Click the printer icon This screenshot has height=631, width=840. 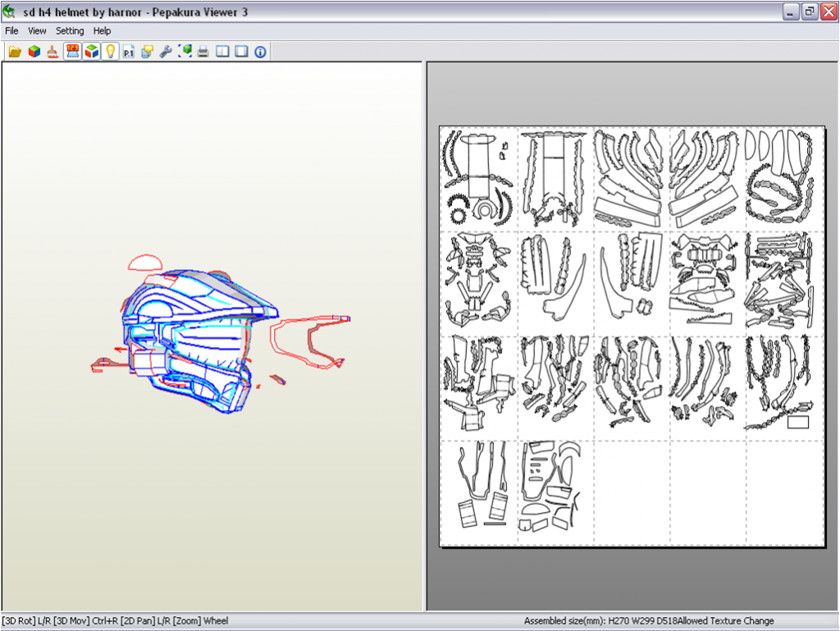click(x=203, y=52)
